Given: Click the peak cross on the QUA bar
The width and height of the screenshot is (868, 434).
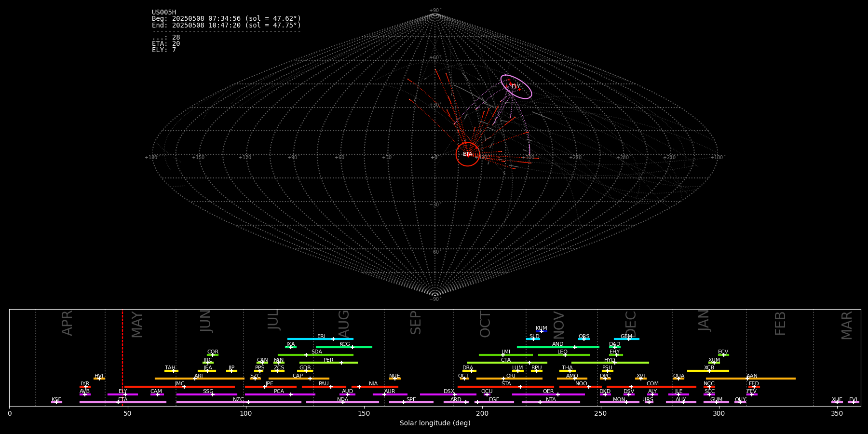Looking at the screenshot, I should [x=678, y=379].
